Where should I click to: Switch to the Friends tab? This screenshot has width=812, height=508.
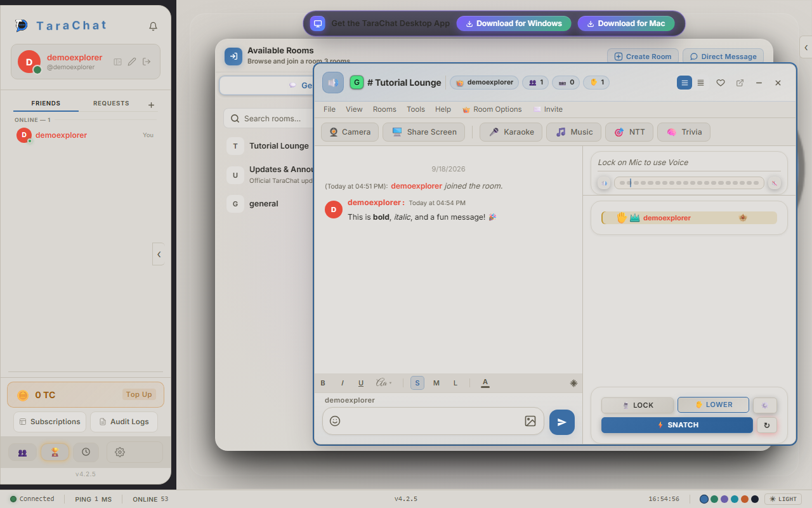point(46,104)
